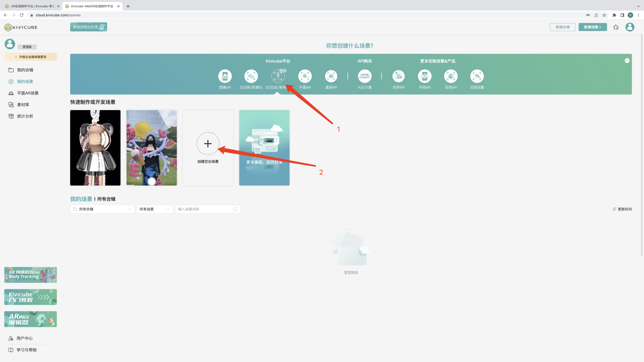Click the 创建空白场景 plus card

[x=208, y=144]
